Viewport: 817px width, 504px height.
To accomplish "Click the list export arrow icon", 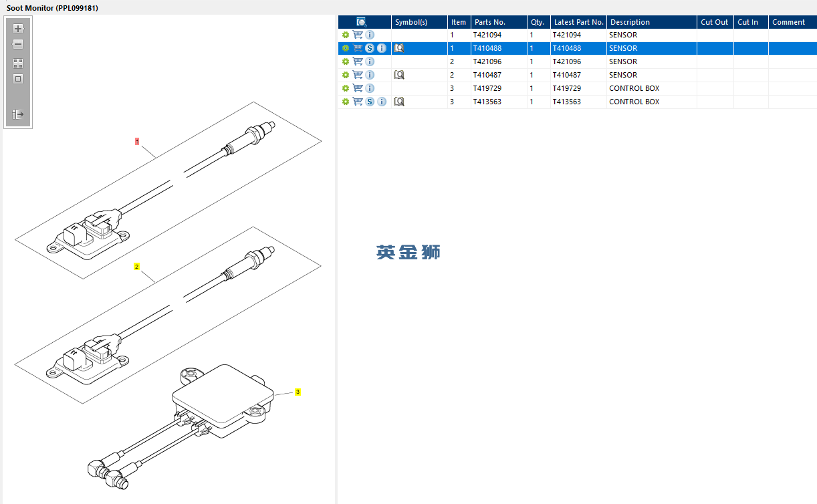I will coord(18,114).
